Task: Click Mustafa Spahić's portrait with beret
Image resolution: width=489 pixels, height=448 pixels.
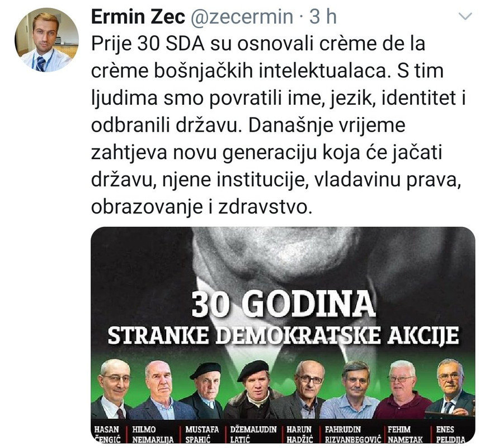Action: [204, 390]
